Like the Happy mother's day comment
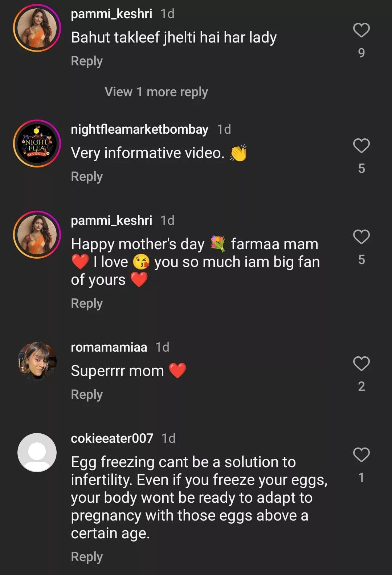392x575 pixels. pos(361,237)
